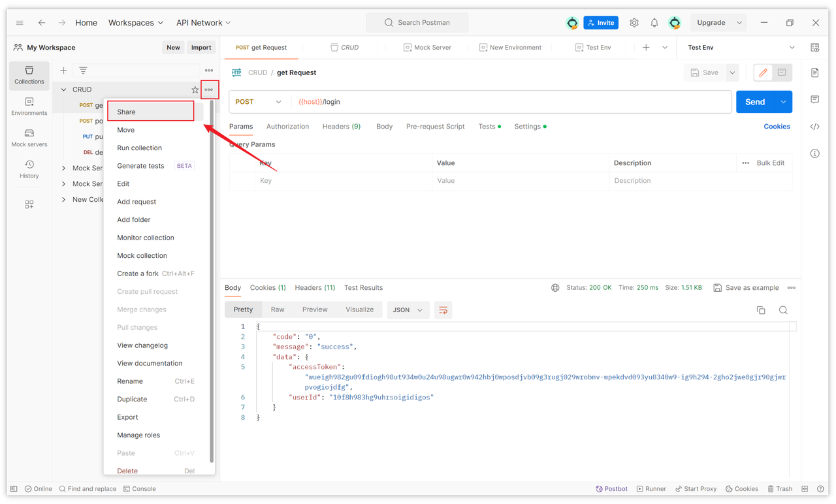Image resolution: width=836 pixels, height=504 pixels.
Task: Switch to Test Results response tab
Action: pyautogui.click(x=363, y=288)
